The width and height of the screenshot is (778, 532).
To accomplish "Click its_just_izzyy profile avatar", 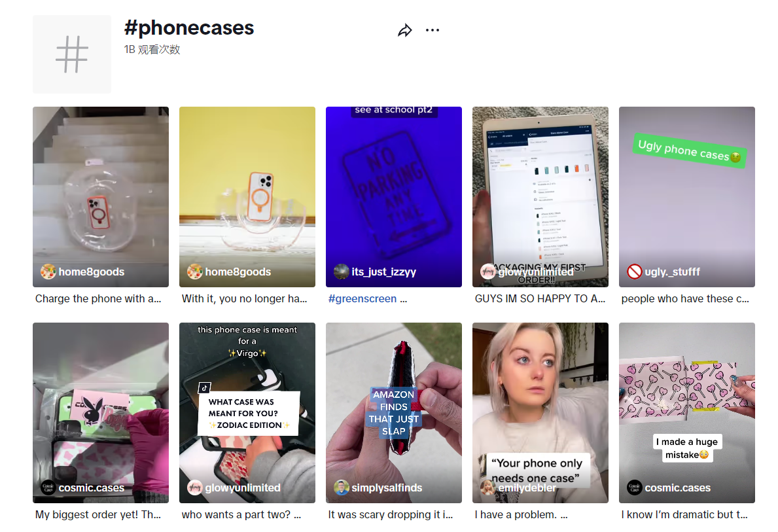I will 342,272.
